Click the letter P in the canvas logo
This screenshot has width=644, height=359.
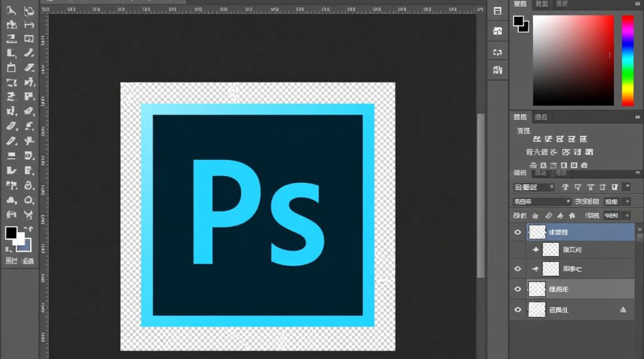[227, 212]
